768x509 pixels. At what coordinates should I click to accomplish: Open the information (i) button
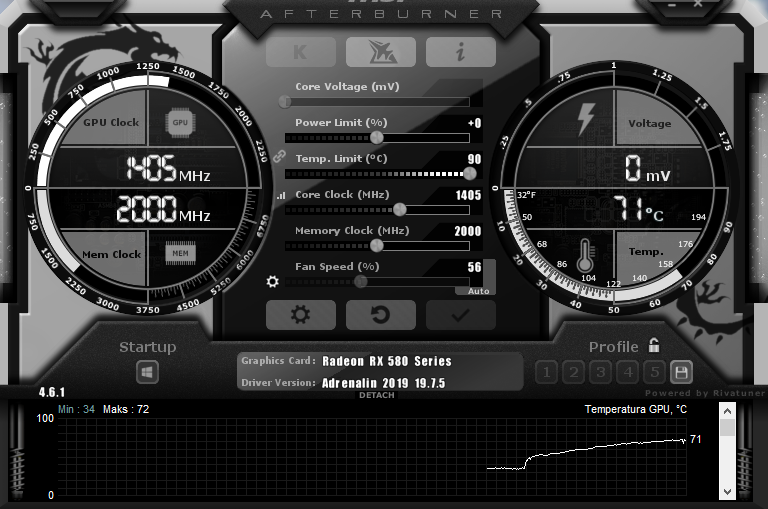click(460, 52)
